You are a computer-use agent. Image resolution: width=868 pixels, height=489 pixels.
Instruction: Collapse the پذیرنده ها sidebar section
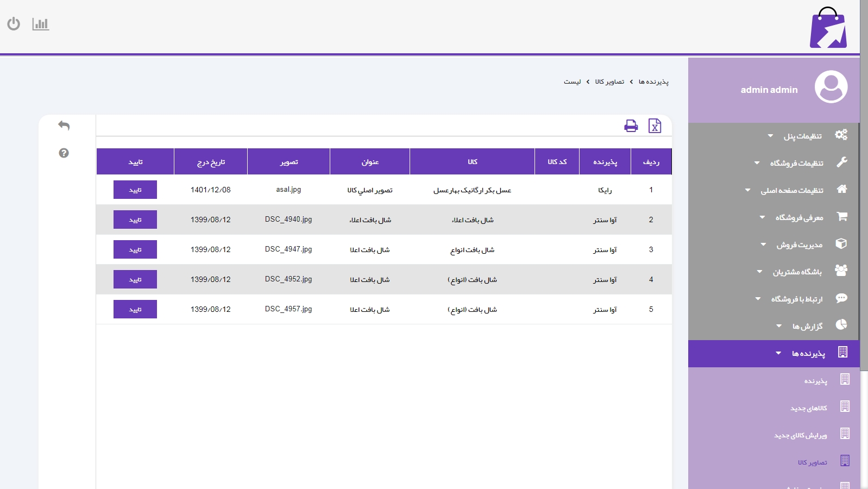[x=808, y=354]
